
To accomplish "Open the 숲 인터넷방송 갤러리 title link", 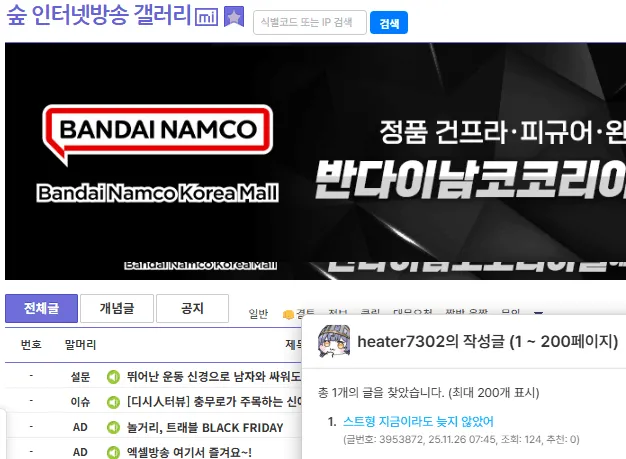I will pyautogui.click(x=99, y=15).
